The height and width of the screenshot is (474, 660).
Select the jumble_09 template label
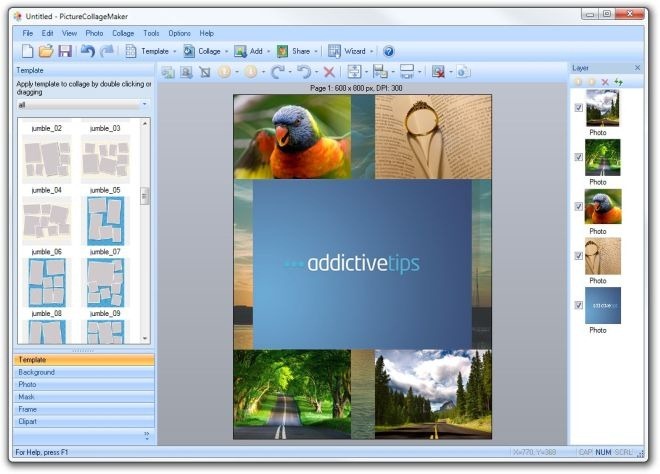(x=105, y=313)
